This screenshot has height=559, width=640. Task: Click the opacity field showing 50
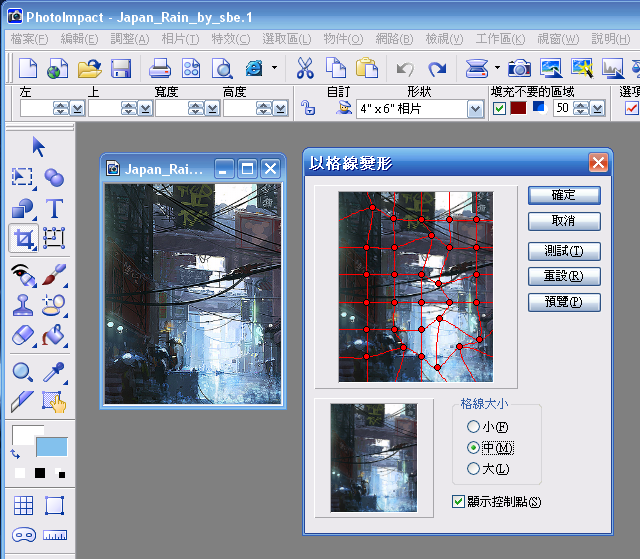(x=563, y=109)
